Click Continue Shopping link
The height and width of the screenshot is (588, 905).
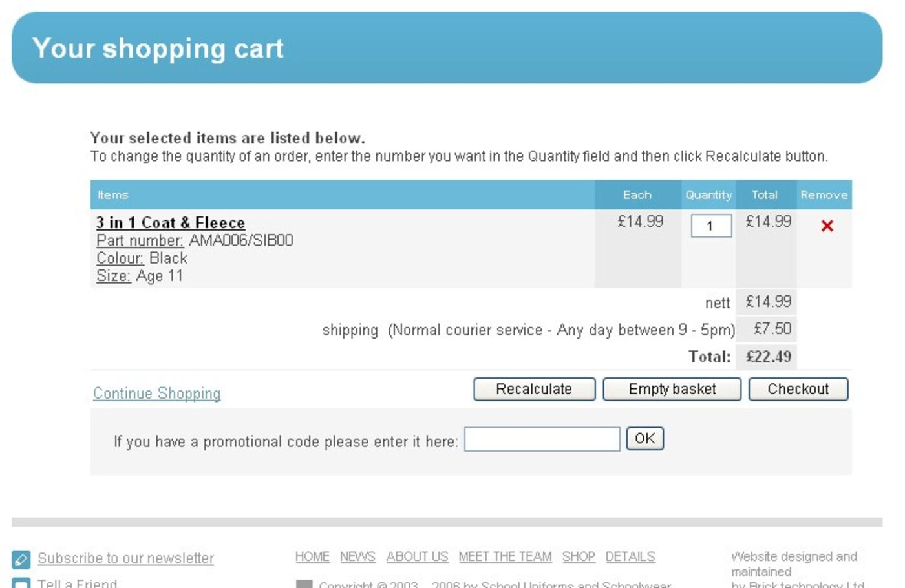coord(156,393)
